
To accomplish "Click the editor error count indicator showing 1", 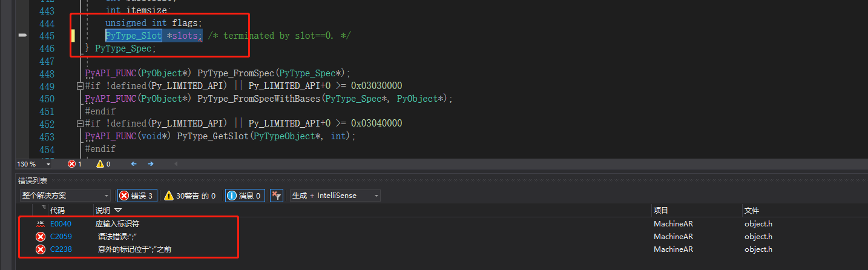I will click(x=74, y=164).
